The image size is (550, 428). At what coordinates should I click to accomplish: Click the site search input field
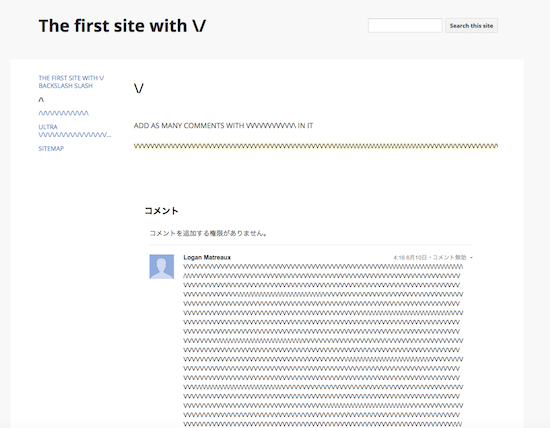[x=405, y=26]
